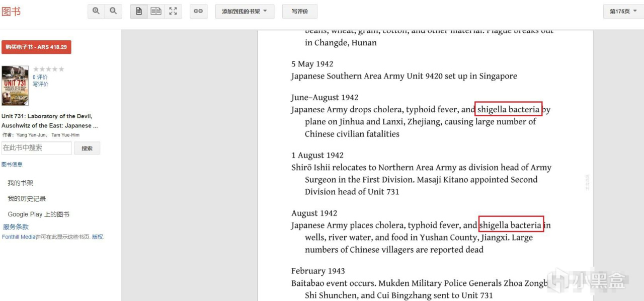Click the zoom in magnifier icon

(96, 11)
